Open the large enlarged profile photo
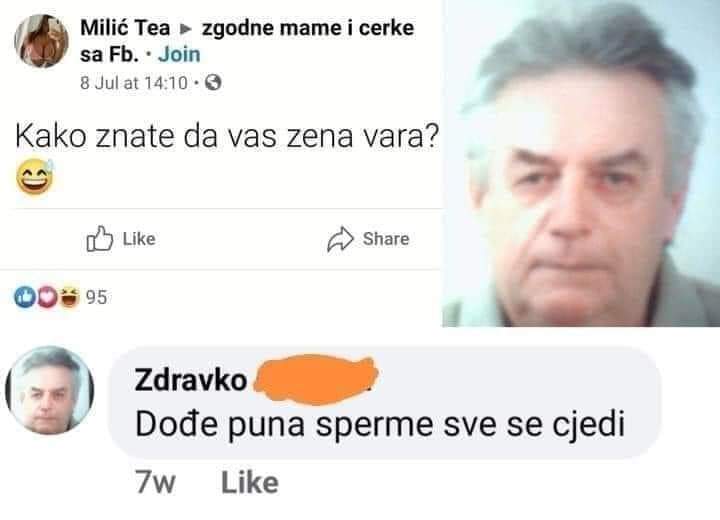Screen dimensions: 720x520 pyautogui.click(x=581, y=164)
